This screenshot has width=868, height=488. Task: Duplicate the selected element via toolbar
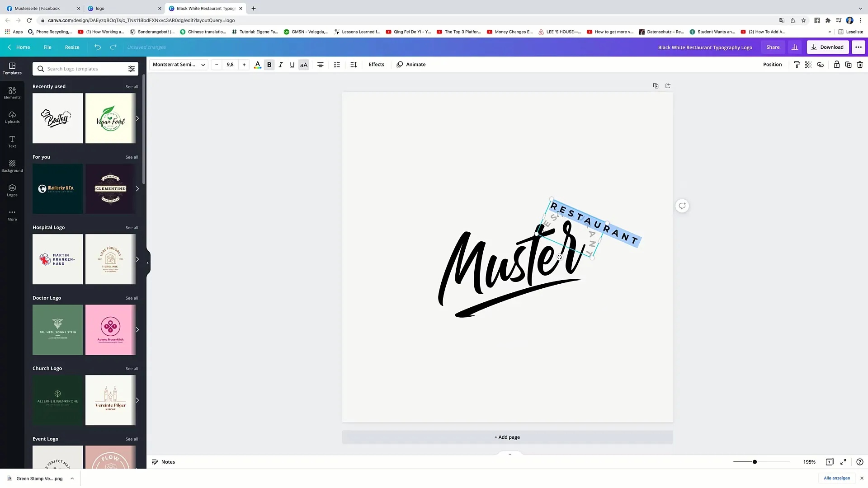(x=848, y=65)
